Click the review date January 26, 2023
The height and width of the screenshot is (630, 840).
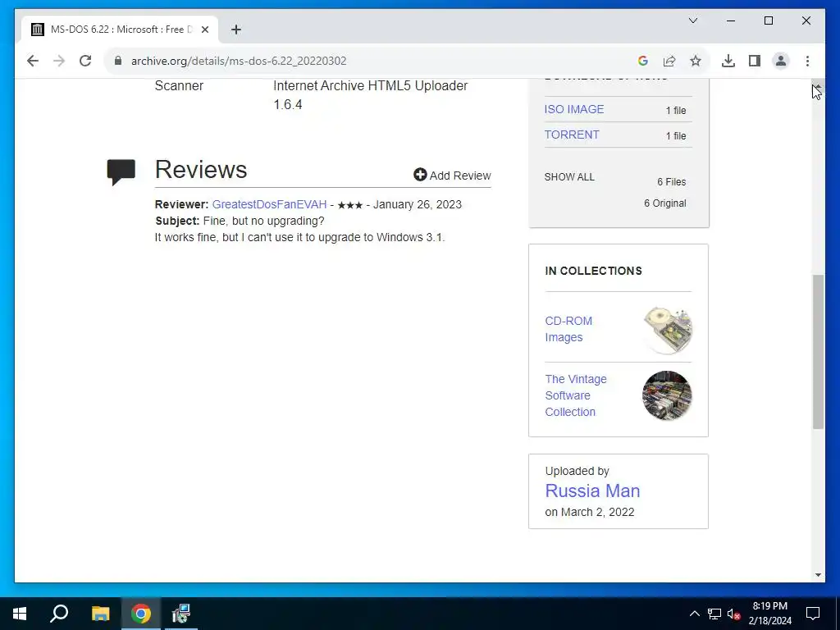coord(418,204)
